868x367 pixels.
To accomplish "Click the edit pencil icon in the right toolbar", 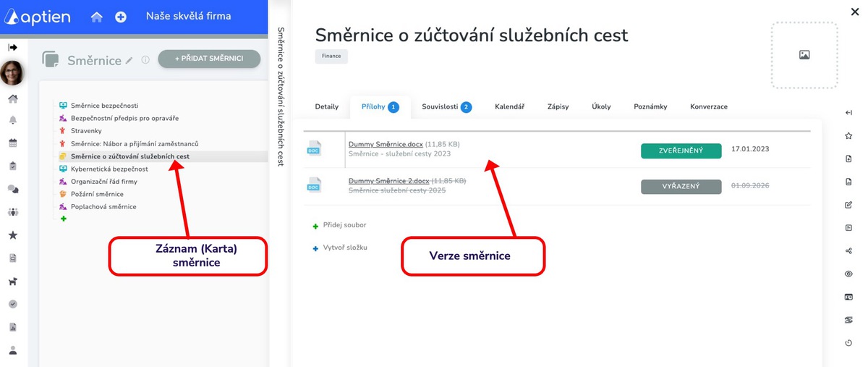I will pos(848,205).
